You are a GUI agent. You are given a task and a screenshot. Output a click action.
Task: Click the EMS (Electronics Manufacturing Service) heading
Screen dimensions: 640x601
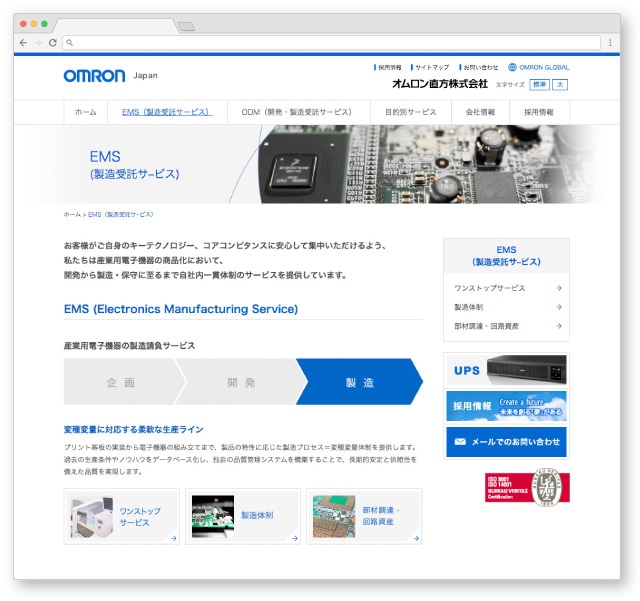[181, 309]
